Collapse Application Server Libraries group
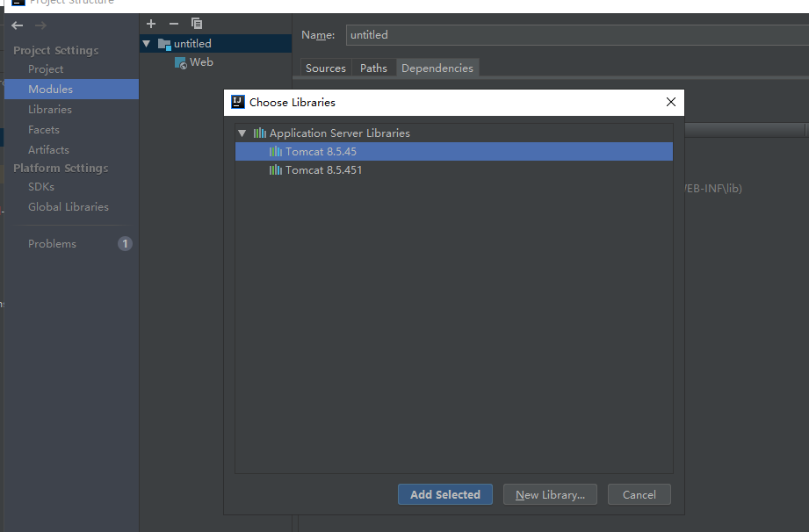Screen dimensions: 809x532 [242, 133]
